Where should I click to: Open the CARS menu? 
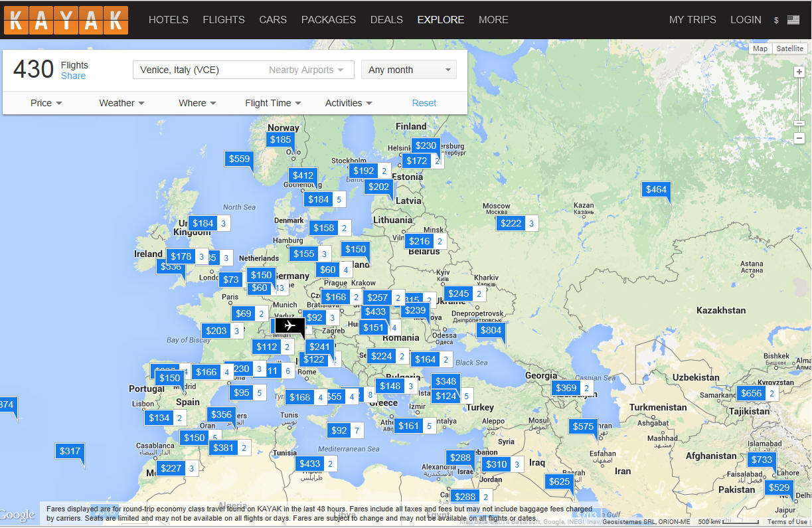pos(273,20)
